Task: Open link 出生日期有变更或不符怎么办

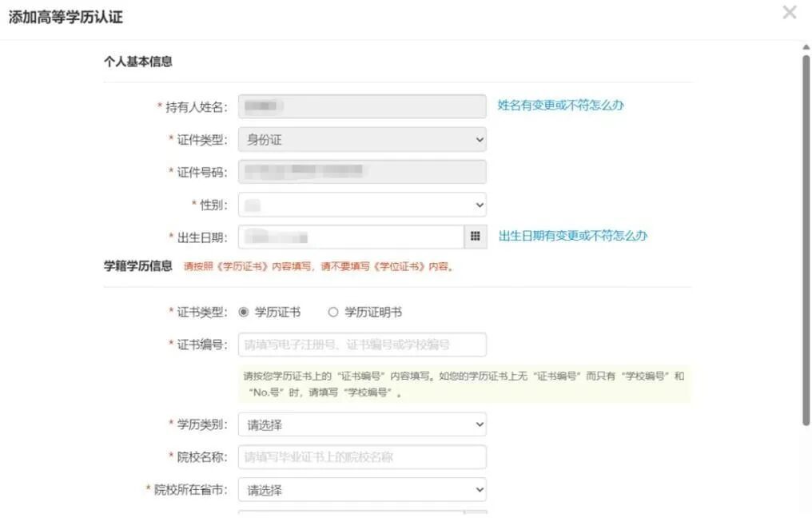Action: 573,236
